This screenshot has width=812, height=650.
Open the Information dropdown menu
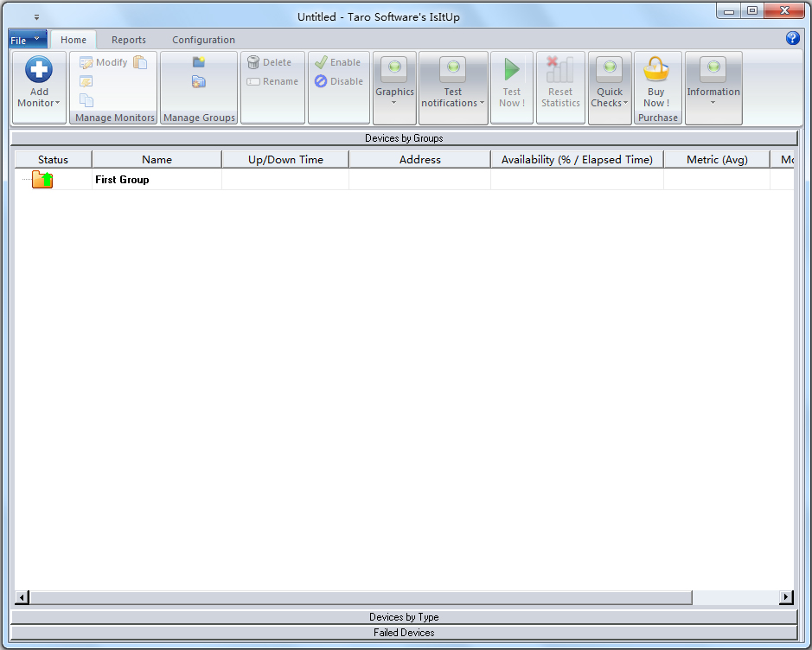click(713, 87)
